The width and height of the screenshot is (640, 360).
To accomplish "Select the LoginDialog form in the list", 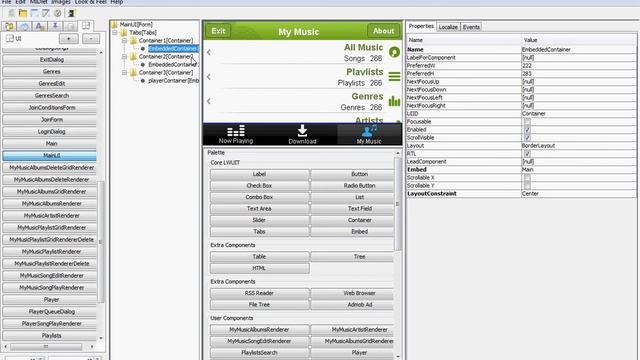I will click(50, 132).
